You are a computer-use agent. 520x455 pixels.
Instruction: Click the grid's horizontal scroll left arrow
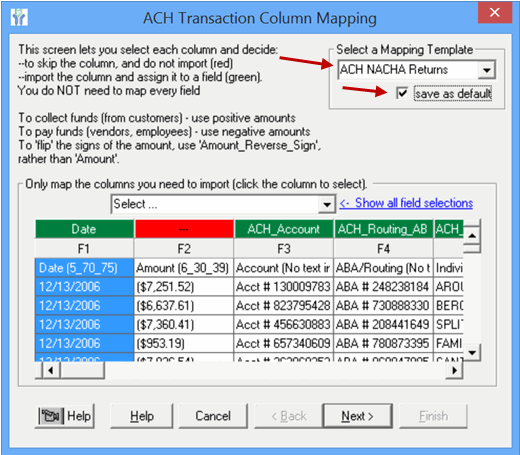pos(51,370)
